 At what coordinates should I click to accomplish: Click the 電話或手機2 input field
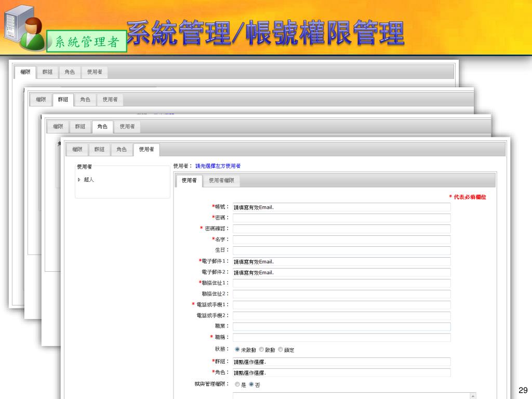[342, 315]
